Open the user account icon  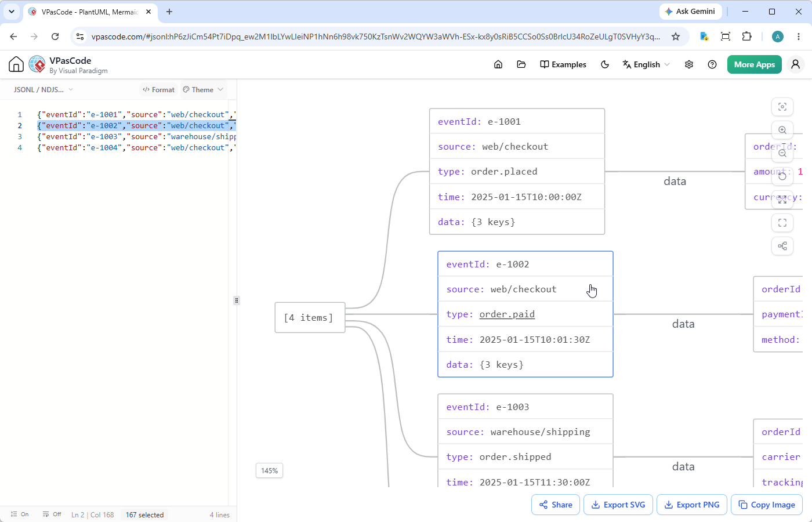[x=796, y=64]
